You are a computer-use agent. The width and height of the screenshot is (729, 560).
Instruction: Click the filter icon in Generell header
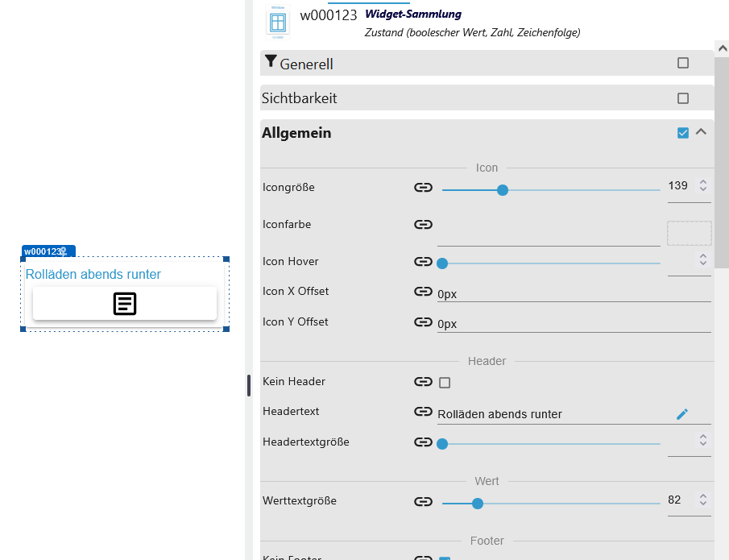(x=271, y=63)
